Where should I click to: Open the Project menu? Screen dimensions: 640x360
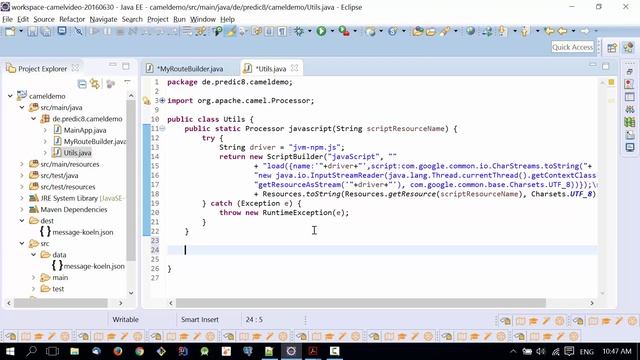(x=158, y=19)
